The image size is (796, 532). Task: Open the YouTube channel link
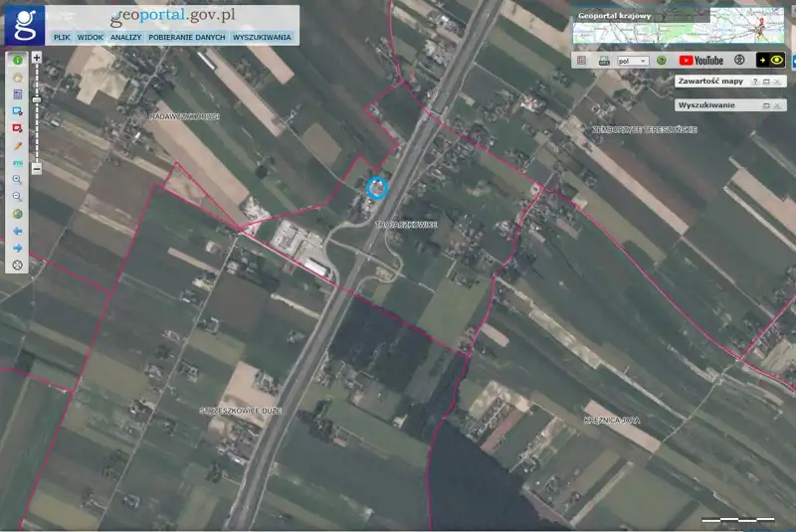pos(701,61)
